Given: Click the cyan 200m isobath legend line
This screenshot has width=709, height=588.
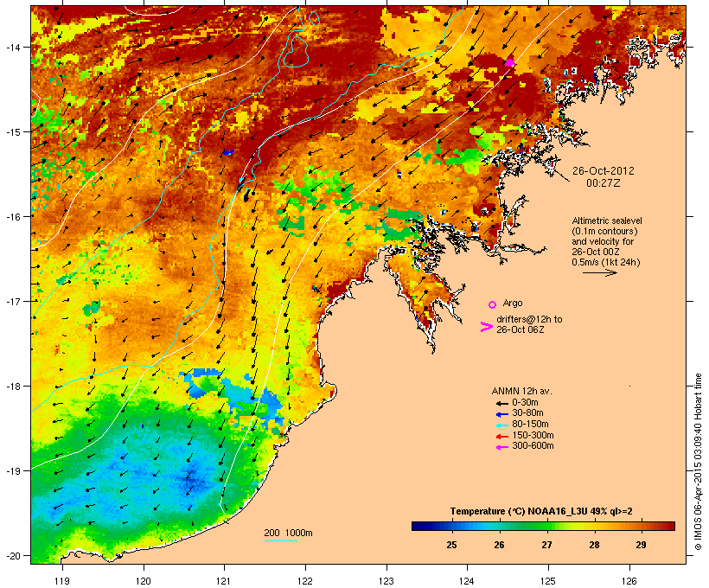Looking at the screenshot, I should [280, 540].
